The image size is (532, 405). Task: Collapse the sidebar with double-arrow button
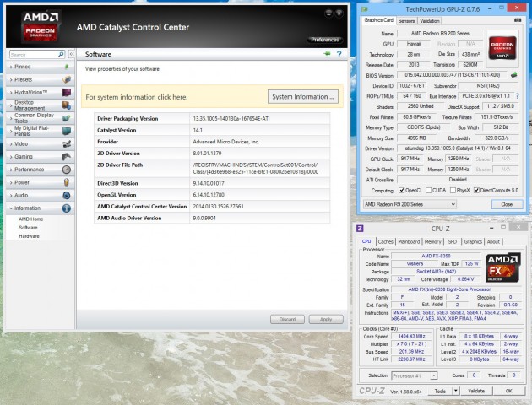coord(71,54)
